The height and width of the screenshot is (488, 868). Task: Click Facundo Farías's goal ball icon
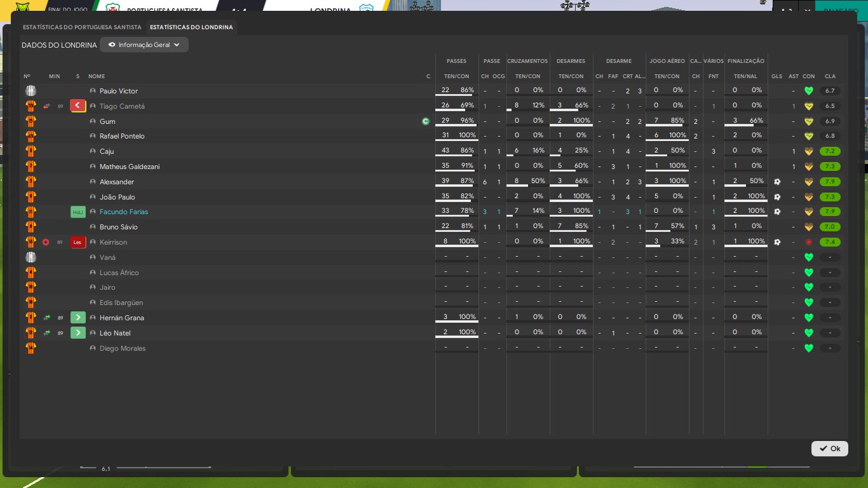tap(777, 212)
